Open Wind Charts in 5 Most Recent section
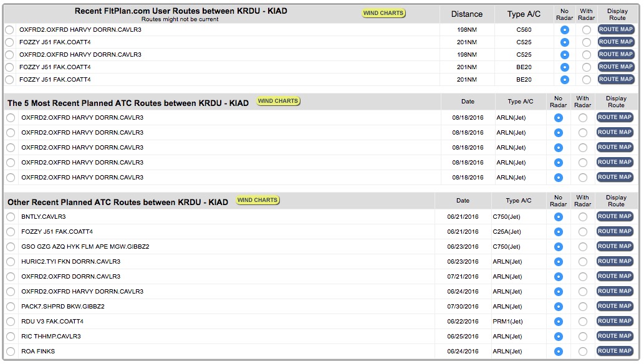The width and height of the screenshot is (644, 364). click(x=278, y=101)
